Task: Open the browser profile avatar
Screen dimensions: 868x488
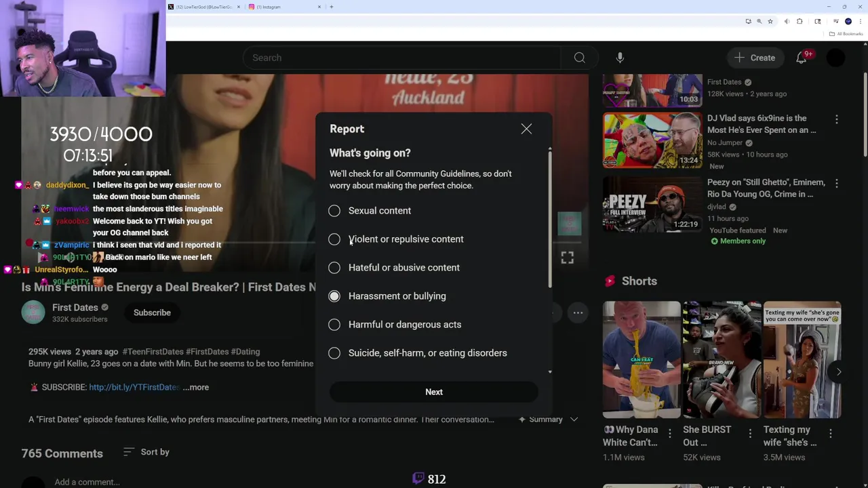Action: coord(848,22)
